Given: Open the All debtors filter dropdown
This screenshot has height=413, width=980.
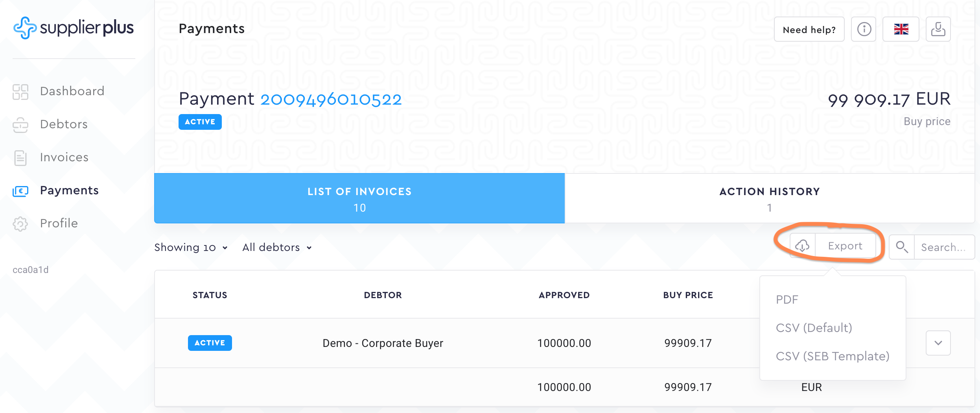Looking at the screenshot, I should pyautogui.click(x=277, y=247).
